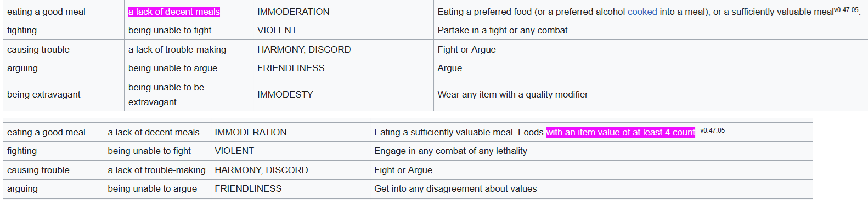The image size is (868, 200).
Task: Click the v0.47.05 superscript in the top table
Action: point(846,10)
